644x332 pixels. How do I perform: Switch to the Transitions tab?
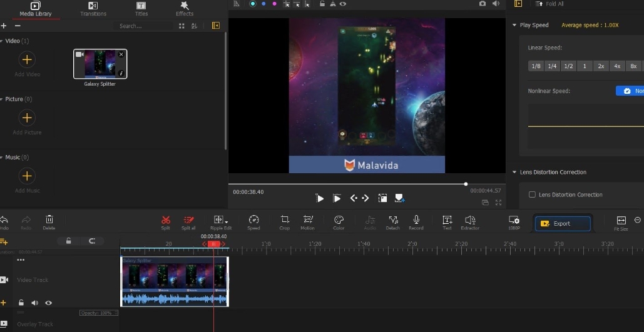click(93, 9)
